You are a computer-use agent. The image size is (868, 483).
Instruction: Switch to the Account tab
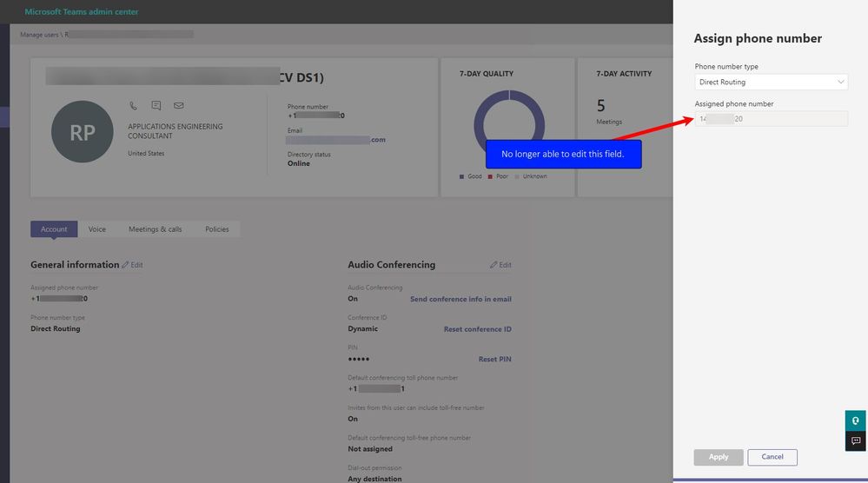point(54,229)
